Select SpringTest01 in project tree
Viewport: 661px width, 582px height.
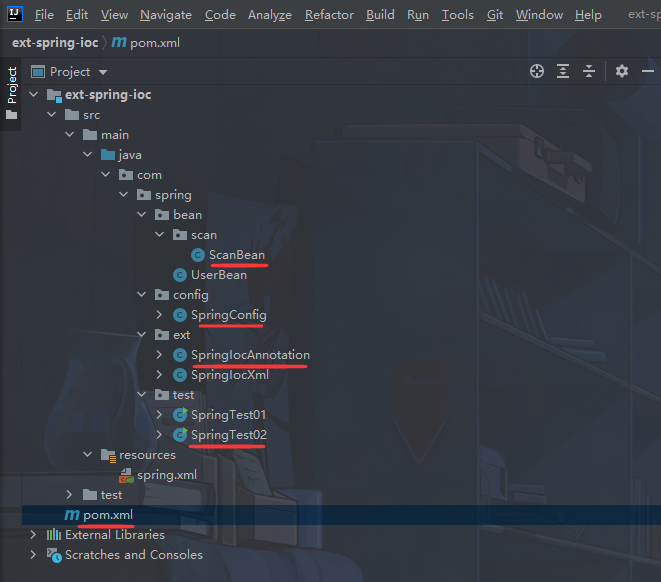(228, 415)
